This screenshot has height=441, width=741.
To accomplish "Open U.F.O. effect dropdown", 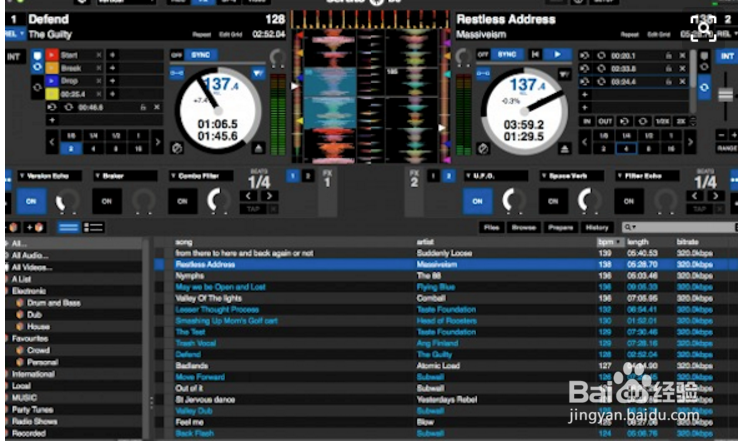I will click(496, 176).
